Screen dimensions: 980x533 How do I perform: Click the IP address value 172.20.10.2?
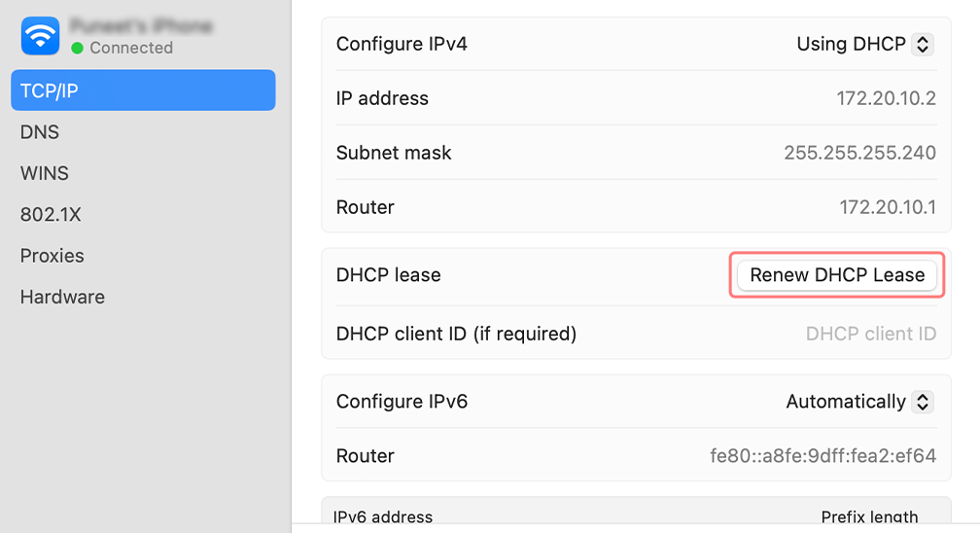point(886,98)
